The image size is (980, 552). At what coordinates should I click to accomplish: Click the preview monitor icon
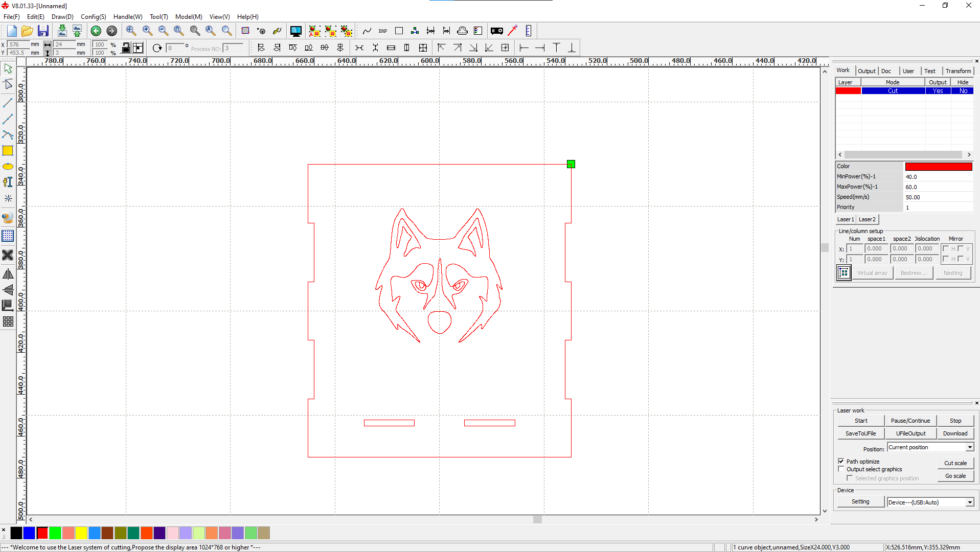point(295,31)
